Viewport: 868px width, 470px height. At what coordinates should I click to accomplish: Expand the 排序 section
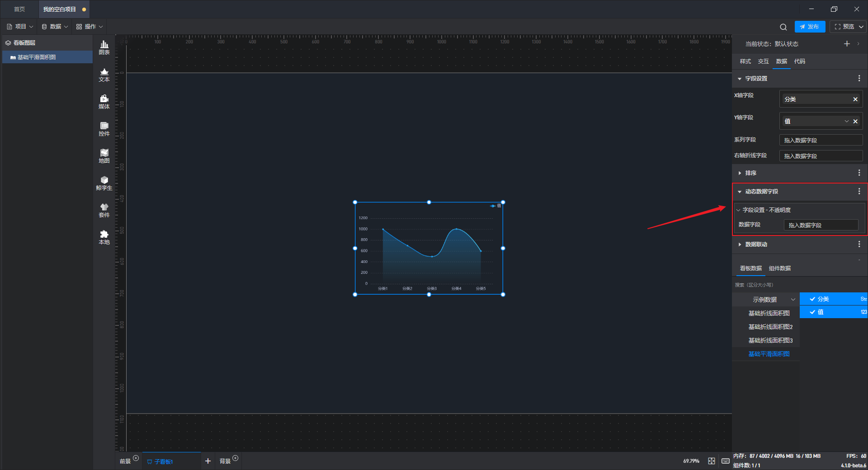point(740,173)
